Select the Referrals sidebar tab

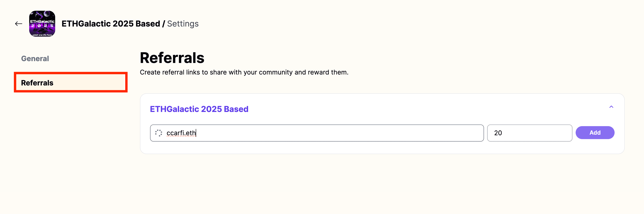[x=37, y=83]
